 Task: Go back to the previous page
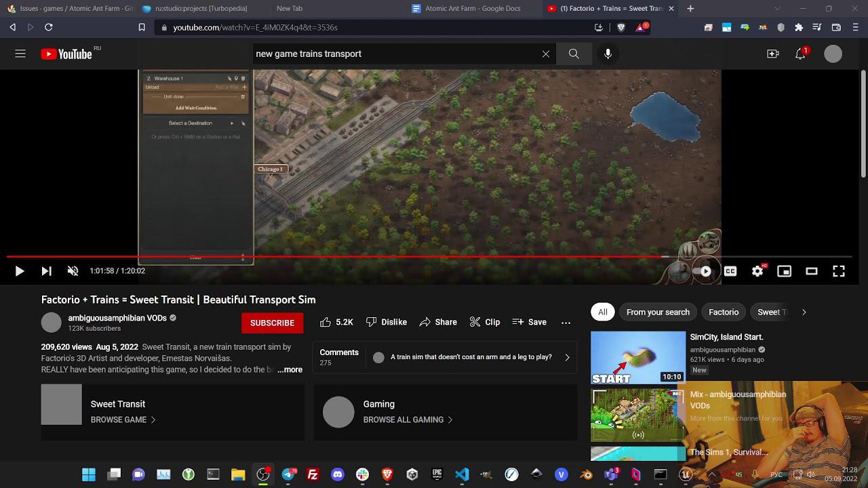12,27
